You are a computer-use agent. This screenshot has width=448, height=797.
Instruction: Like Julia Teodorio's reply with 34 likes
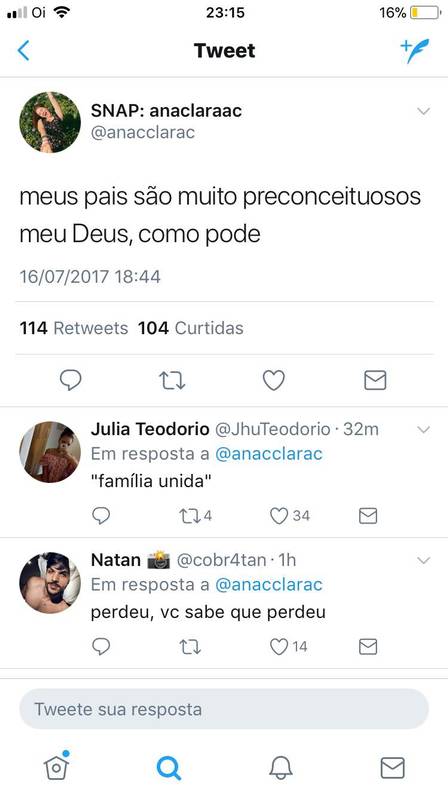(290, 516)
